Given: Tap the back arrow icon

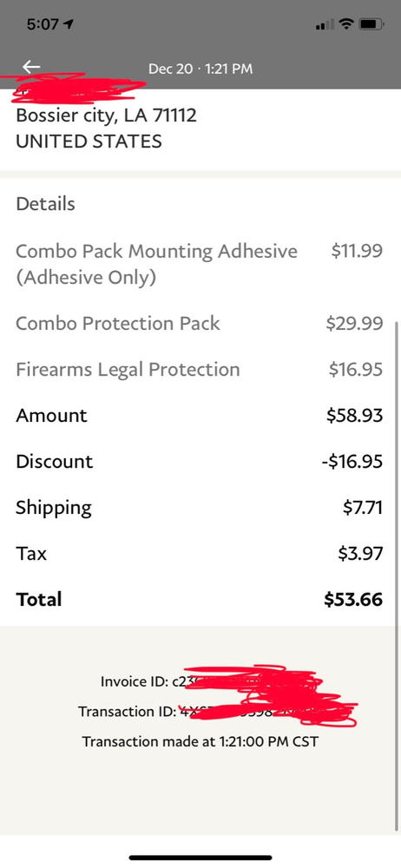Looking at the screenshot, I should [31, 67].
